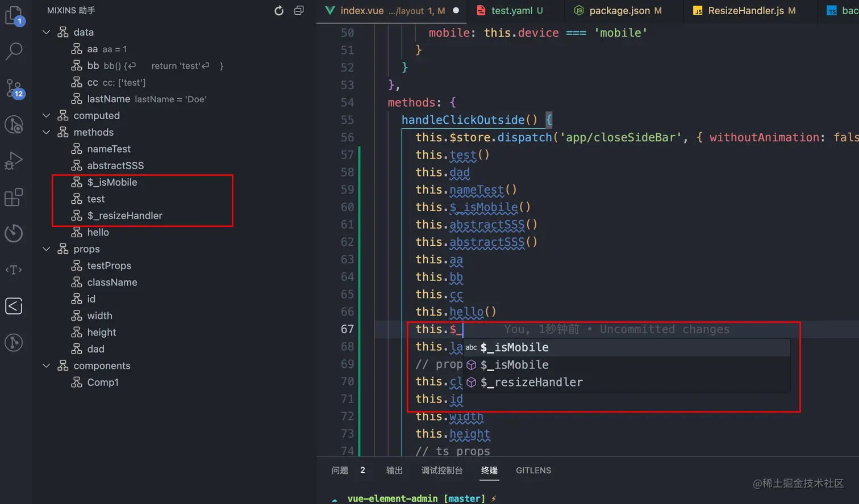
Task: Open Source Control view with 12 badge
Action: pos(14,88)
